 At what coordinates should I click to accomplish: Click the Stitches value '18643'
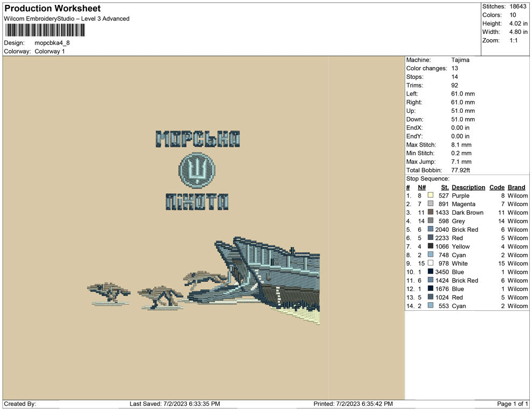click(517, 6)
